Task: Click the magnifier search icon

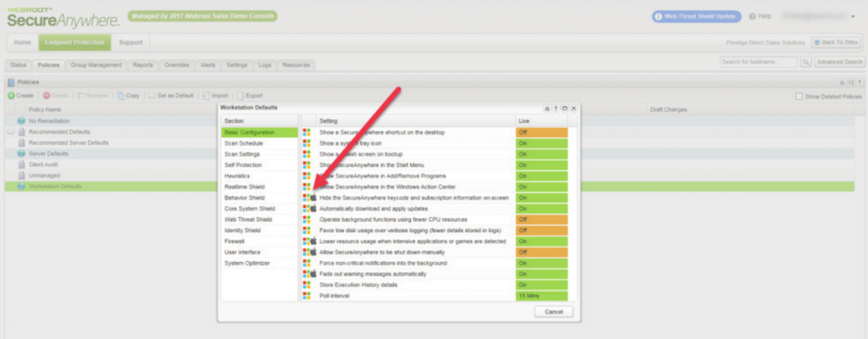Action: point(806,62)
